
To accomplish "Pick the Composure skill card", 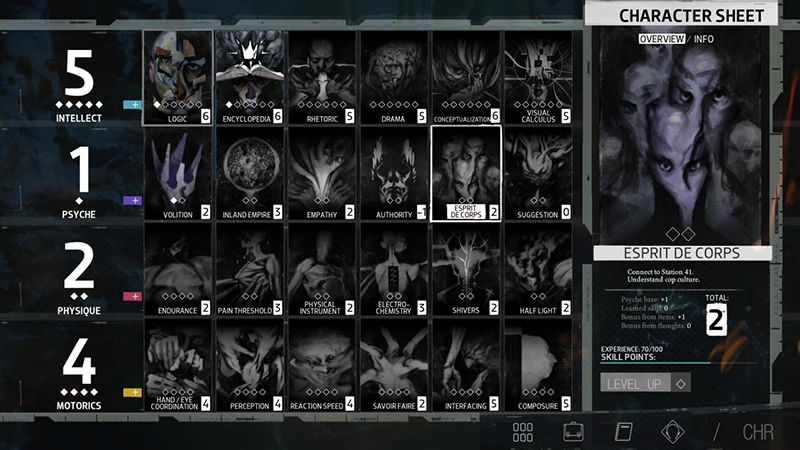I will click(x=538, y=365).
